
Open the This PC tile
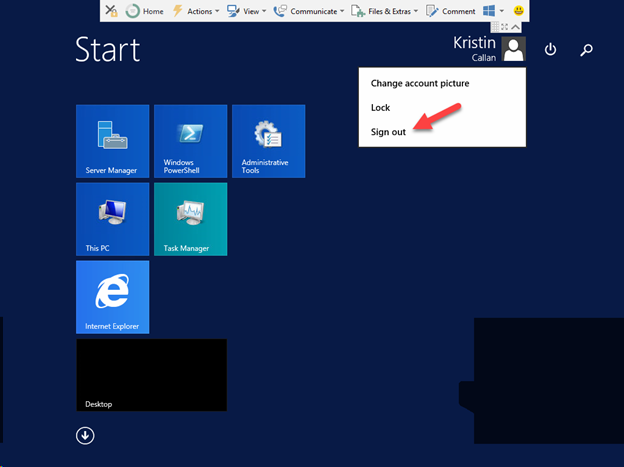pyautogui.click(x=113, y=219)
